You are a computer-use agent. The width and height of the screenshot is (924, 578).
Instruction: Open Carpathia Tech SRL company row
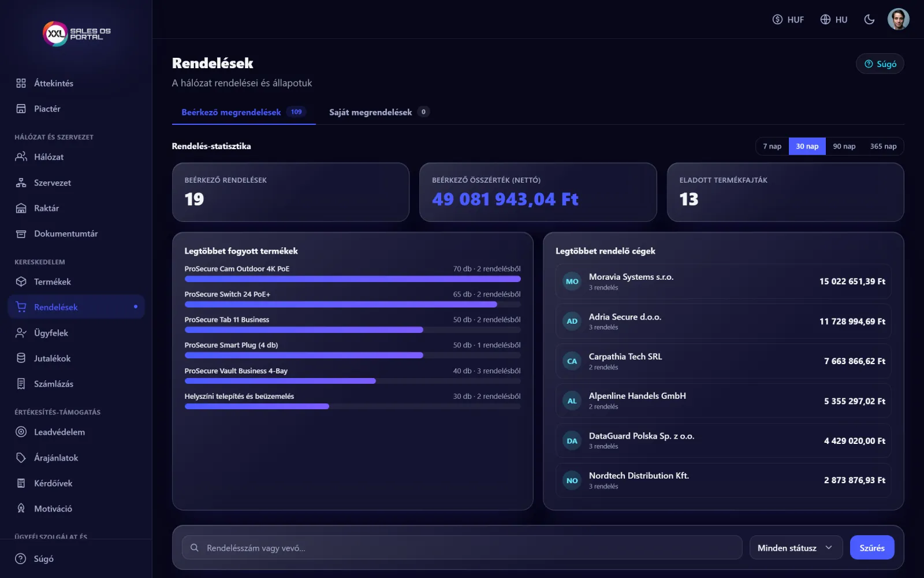(723, 361)
